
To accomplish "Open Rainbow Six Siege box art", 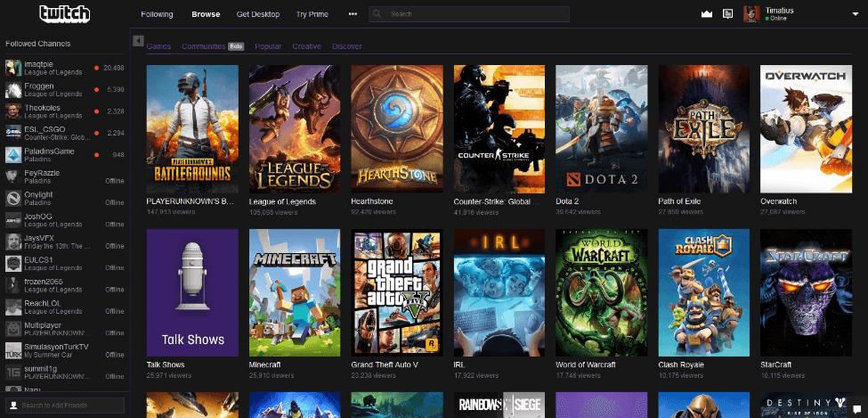I will point(499,406).
